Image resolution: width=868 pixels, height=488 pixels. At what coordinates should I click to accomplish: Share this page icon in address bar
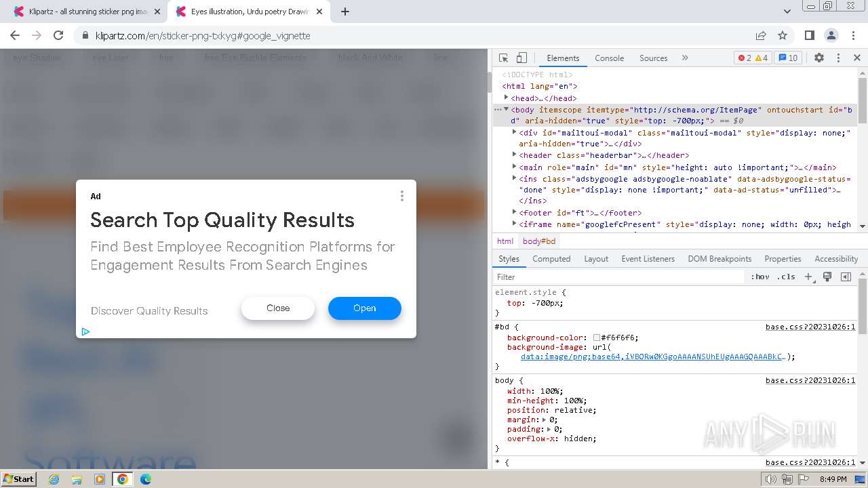point(761,35)
